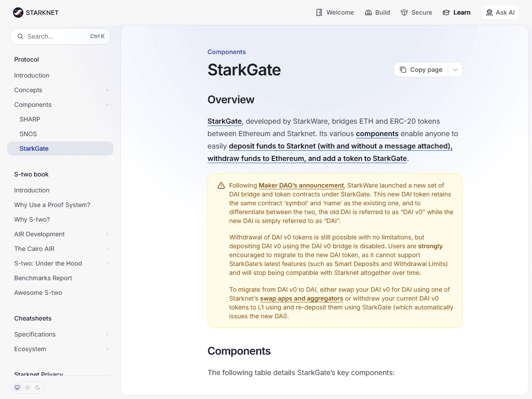Click the Learn graduation cap icon
This screenshot has height=399, width=532.
tap(446, 12)
